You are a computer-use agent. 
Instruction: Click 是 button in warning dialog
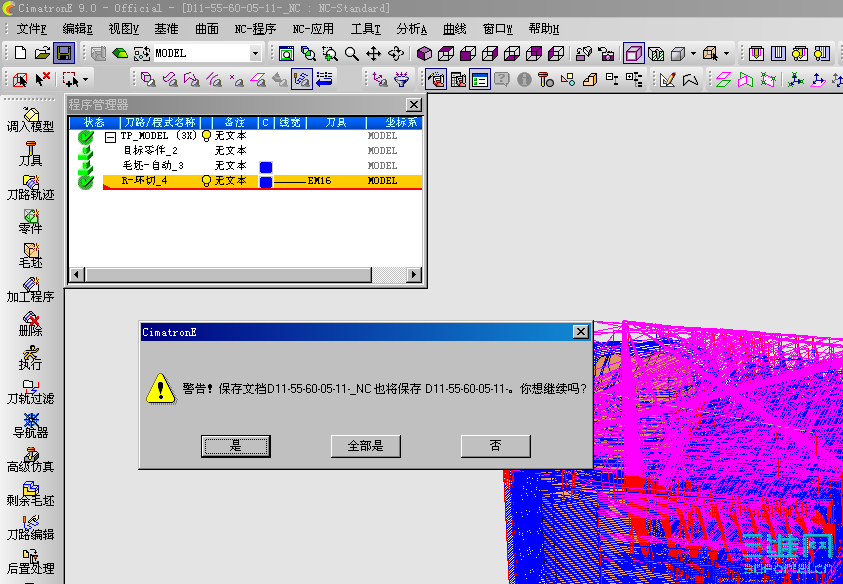point(235,446)
